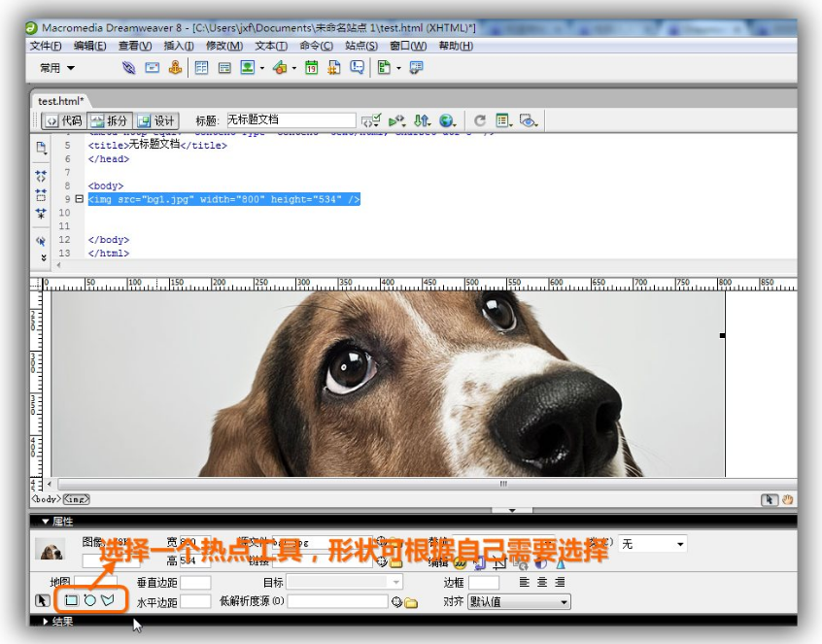822x644 pixels.
Task: Select the oval hotspot tool
Action: [89, 600]
